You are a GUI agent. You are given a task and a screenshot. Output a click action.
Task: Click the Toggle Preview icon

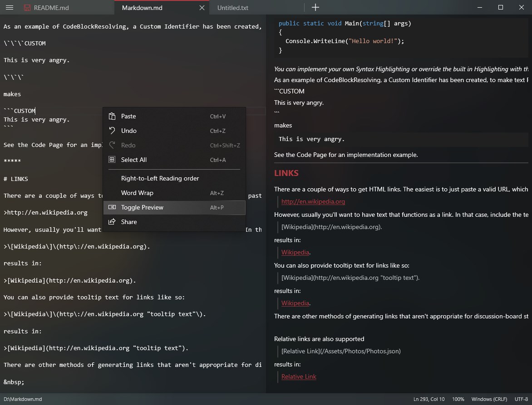click(x=112, y=207)
